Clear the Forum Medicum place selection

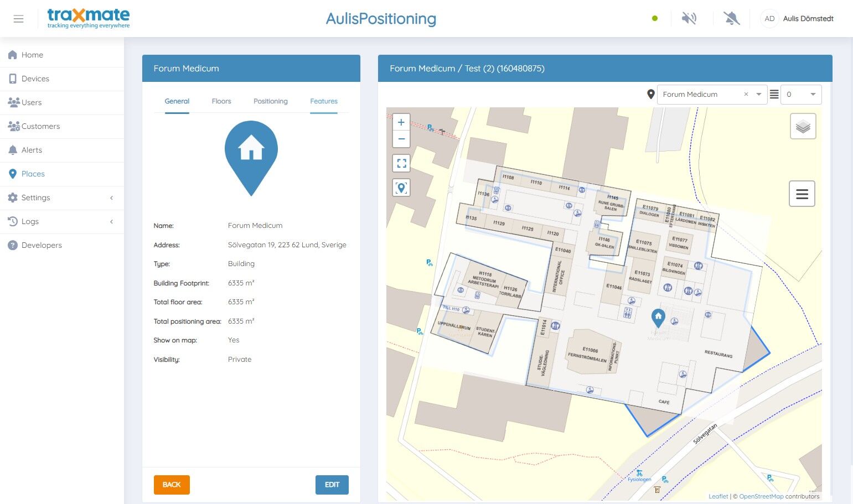click(x=746, y=95)
